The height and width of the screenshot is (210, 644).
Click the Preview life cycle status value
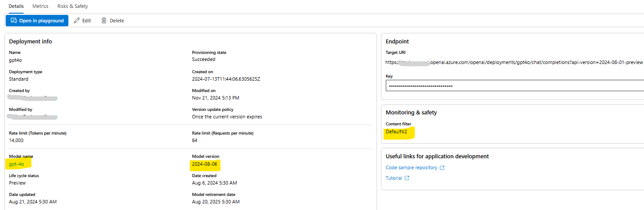click(x=18, y=183)
